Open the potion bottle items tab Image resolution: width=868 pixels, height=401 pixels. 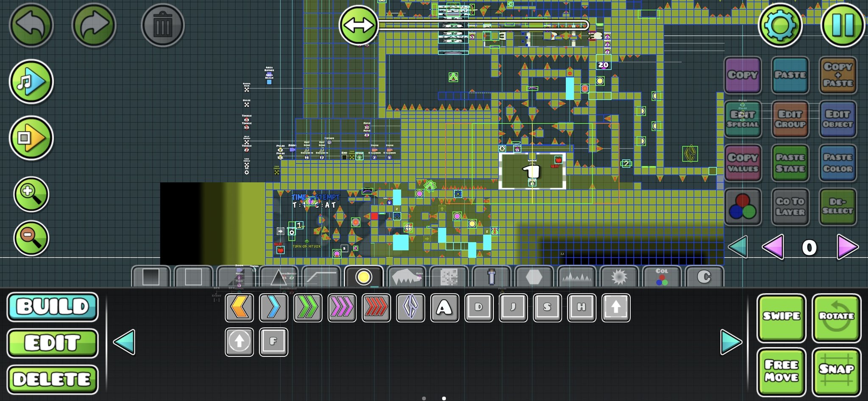[492, 276]
